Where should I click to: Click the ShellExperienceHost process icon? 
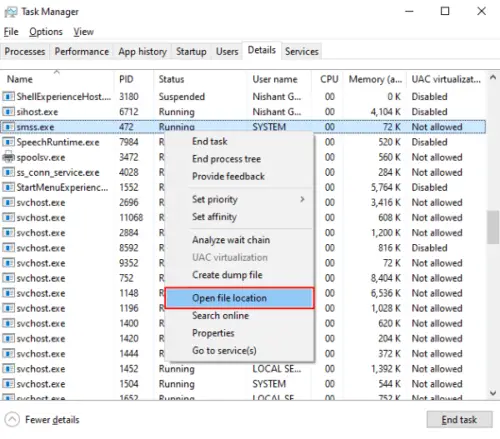tap(8, 96)
